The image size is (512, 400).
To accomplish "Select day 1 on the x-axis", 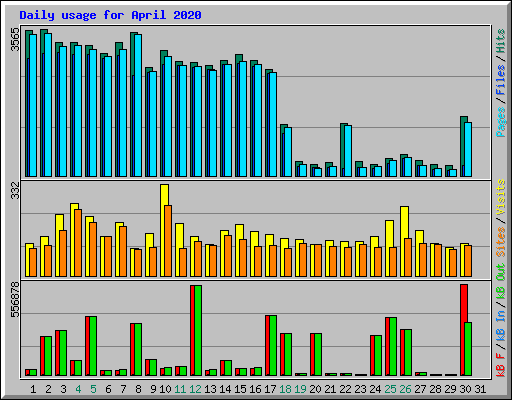I will coord(33,389).
